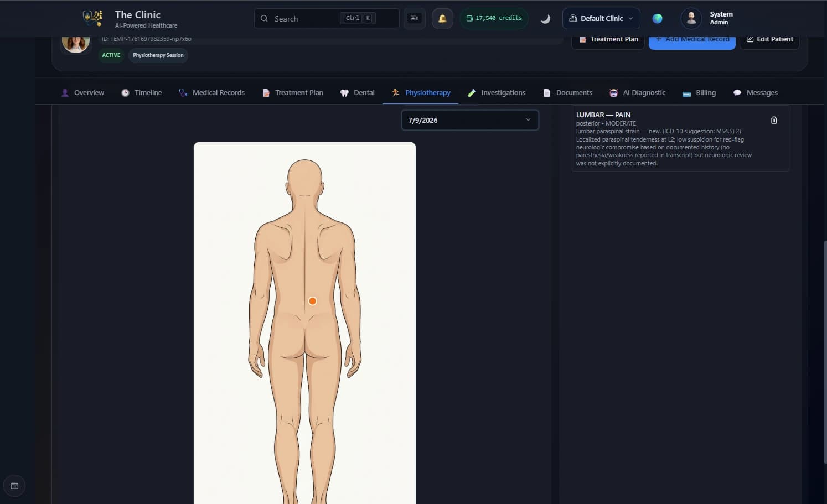Image resolution: width=827 pixels, height=504 pixels.
Task: Click The Clinic logo icon
Action: 92,18
